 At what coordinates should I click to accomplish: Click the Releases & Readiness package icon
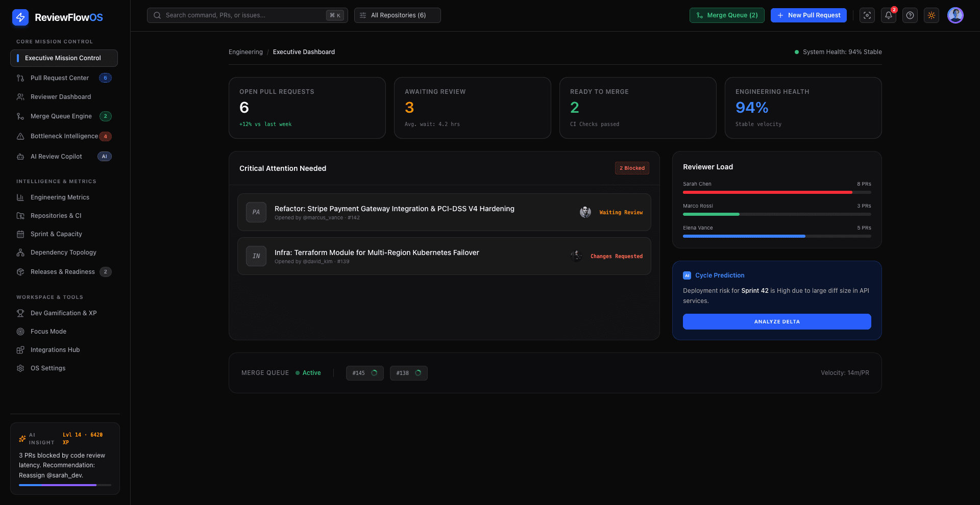pos(20,272)
